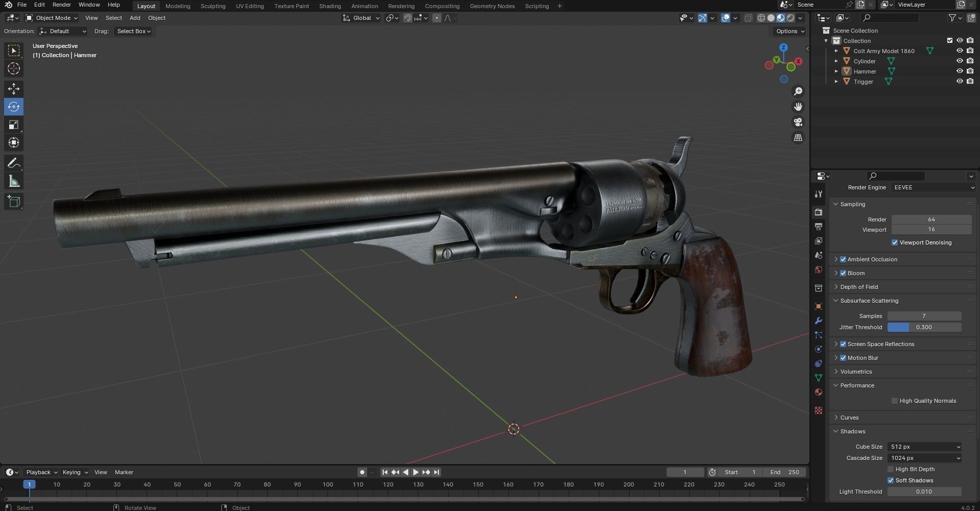
Task: Switch to the Modeling workspace tab
Action: point(178,6)
